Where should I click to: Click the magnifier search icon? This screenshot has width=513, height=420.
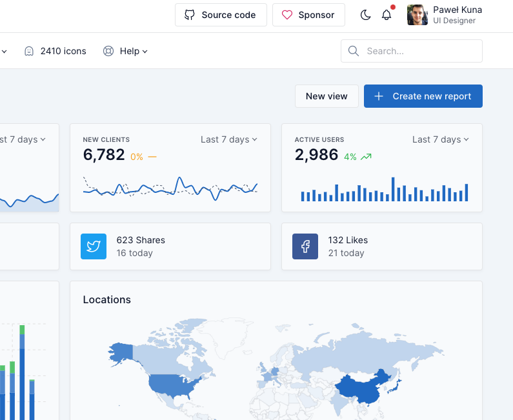(354, 51)
